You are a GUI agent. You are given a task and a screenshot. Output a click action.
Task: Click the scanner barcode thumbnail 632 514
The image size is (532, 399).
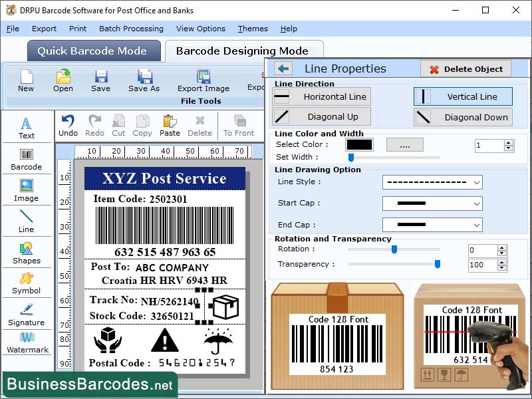[x=470, y=336]
